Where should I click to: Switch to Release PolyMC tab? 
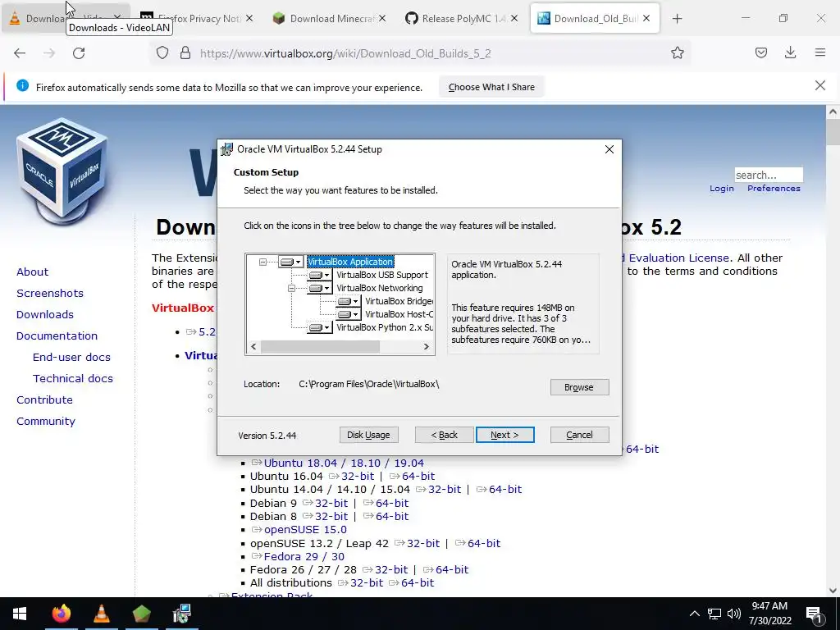[461, 18]
